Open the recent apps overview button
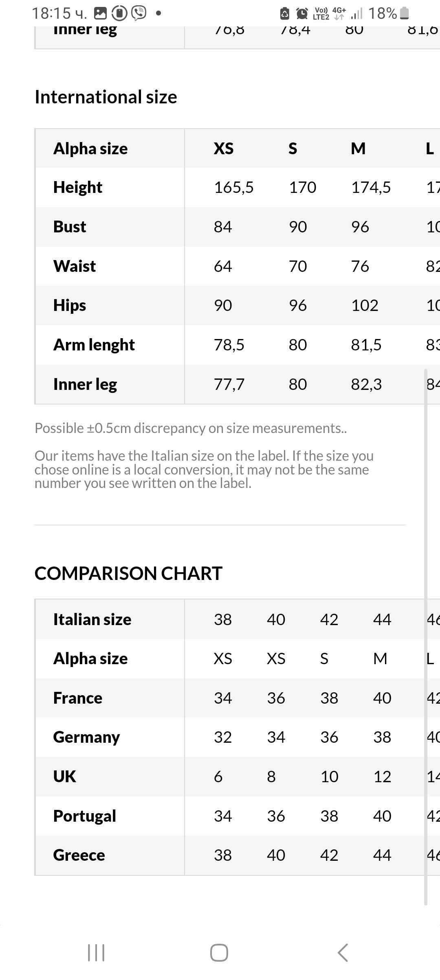 (96, 953)
